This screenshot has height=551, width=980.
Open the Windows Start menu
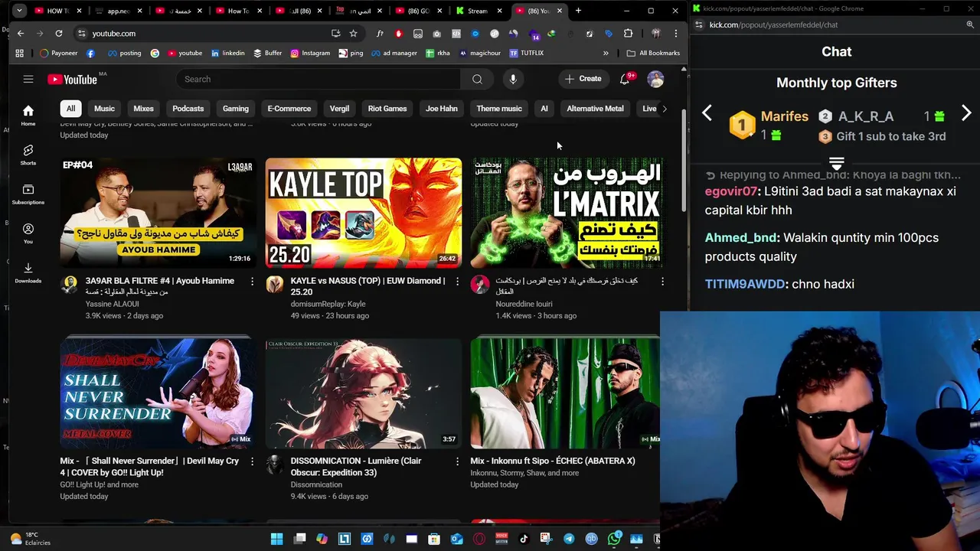(277, 539)
